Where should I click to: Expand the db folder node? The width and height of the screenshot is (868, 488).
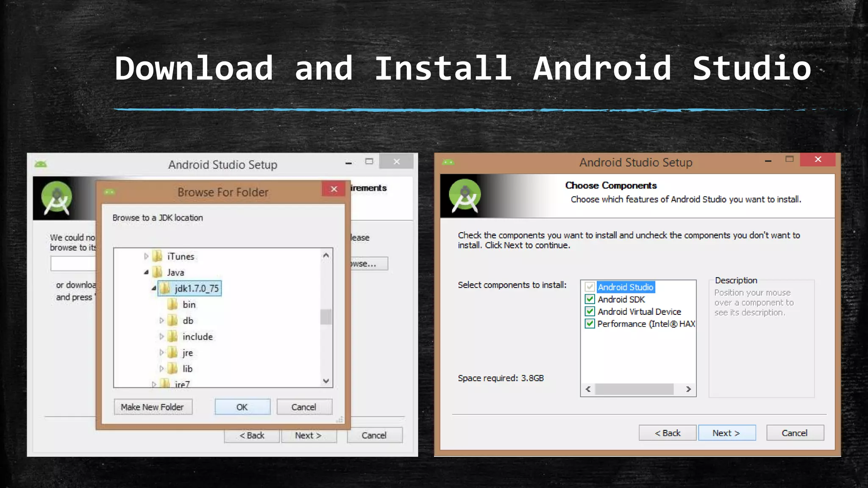[x=161, y=321]
